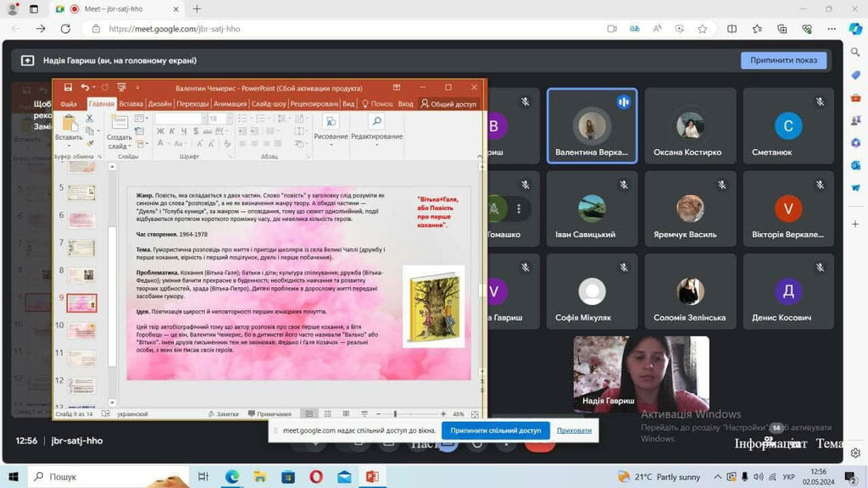Adjust the PowerPoint zoom slider
This screenshot has height=488, width=868.
[x=396, y=414]
